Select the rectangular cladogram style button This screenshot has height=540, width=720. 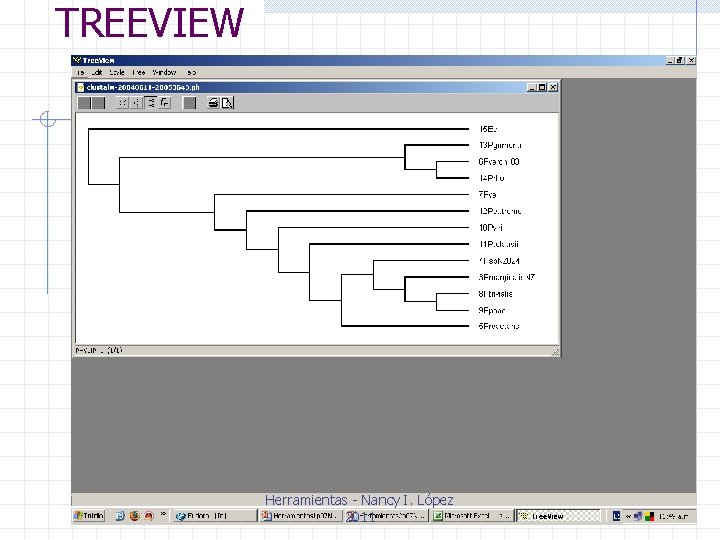click(151, 103)
